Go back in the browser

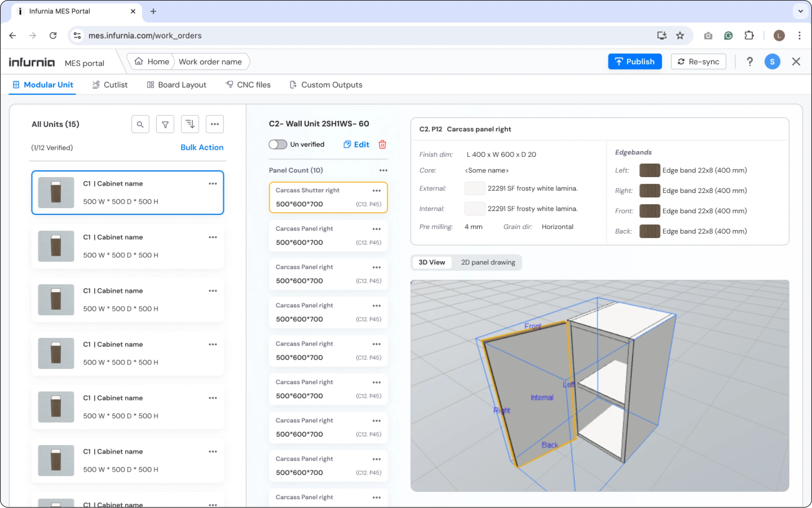pos(12,35)
